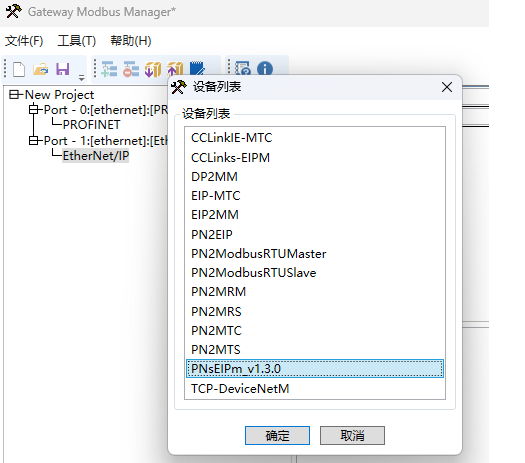Upload configuration from device icon
Viewport: 525px width, 463px height.
[175, 69]
